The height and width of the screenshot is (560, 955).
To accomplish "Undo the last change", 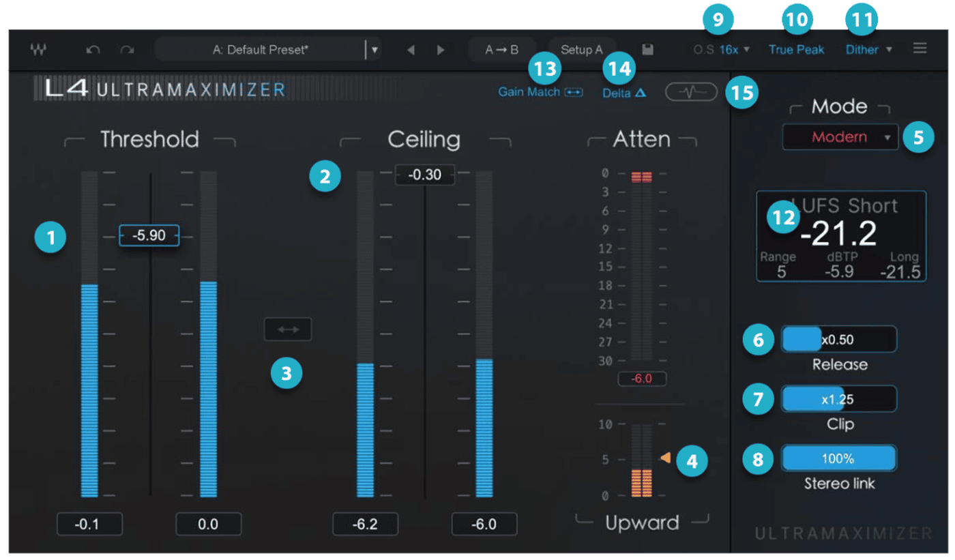I will point(93,50).
